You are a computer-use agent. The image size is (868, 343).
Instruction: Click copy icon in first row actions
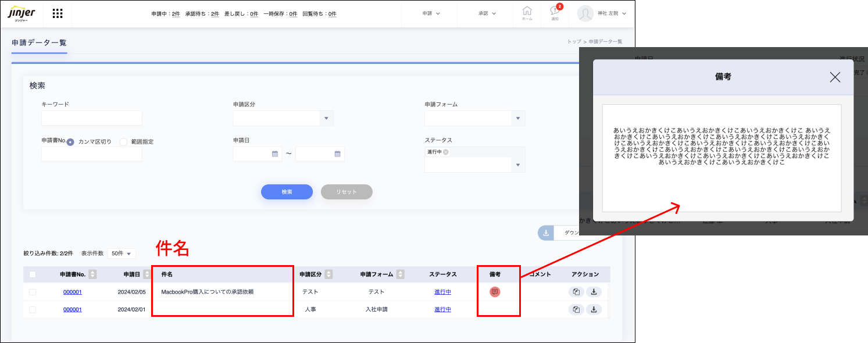click(x=576, y=292)
